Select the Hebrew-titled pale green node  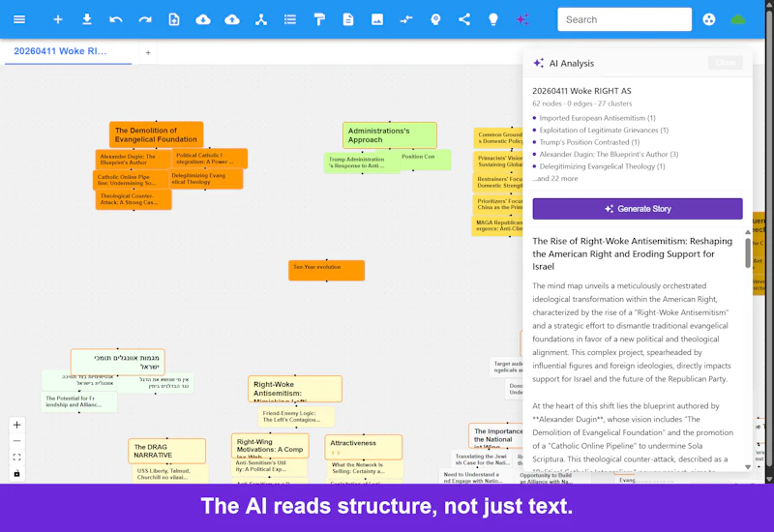[117, 362]
